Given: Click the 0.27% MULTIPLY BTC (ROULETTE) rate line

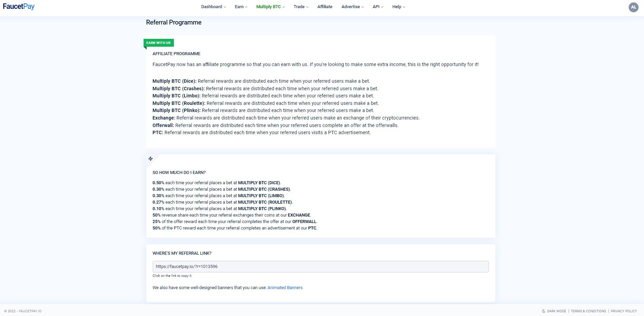Looking at the screenshot, I should (x=222, y=202).
